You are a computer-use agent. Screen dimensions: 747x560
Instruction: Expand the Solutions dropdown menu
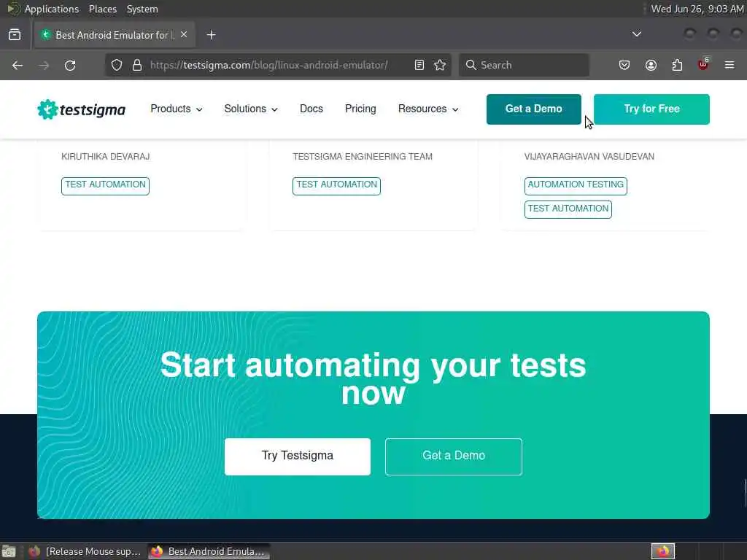coord(251,109)
